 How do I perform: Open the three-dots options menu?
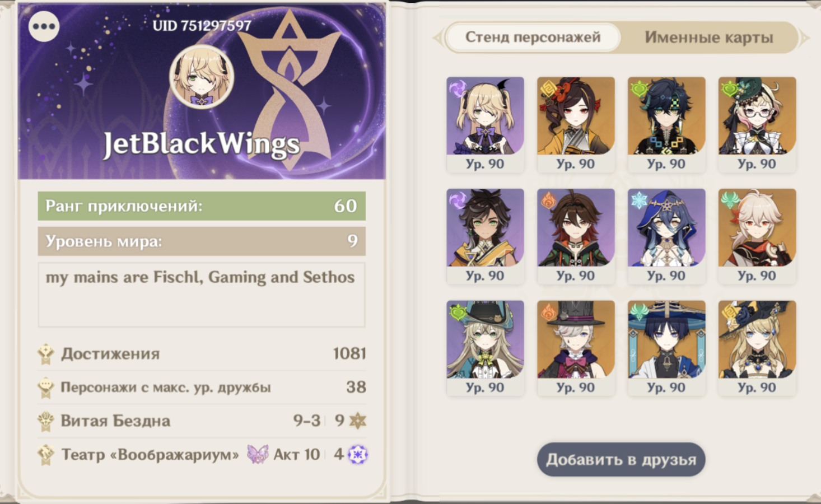44,26
